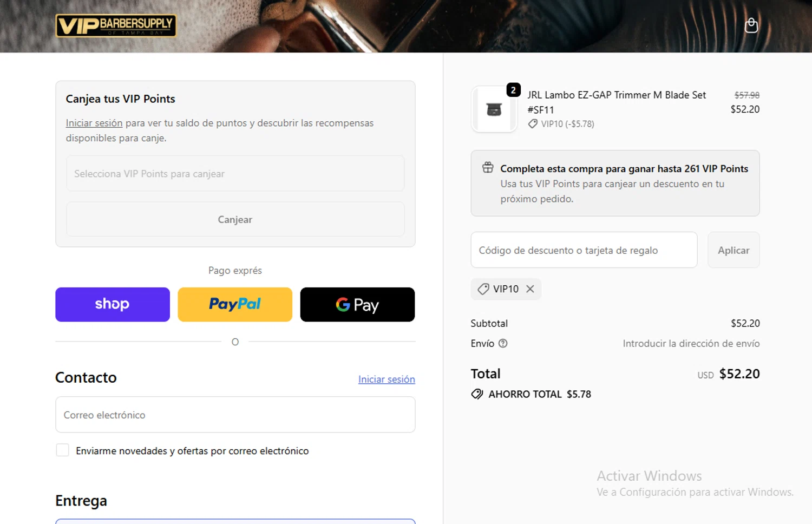Image resolution: width=812 pixels, height=524 pixels.
Task: Focus the discount code or gift card field
Action: click(584, 250)
